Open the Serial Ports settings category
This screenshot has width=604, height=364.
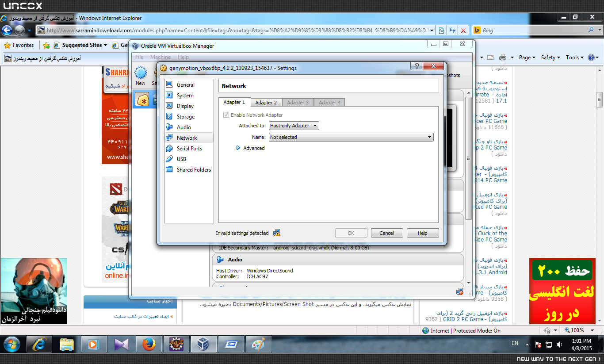189,148
